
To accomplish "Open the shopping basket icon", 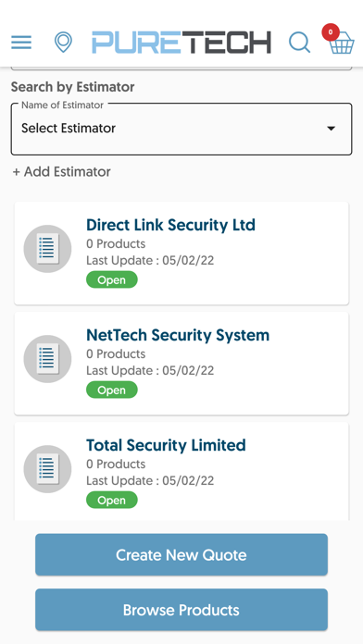I will coord(342,43).
